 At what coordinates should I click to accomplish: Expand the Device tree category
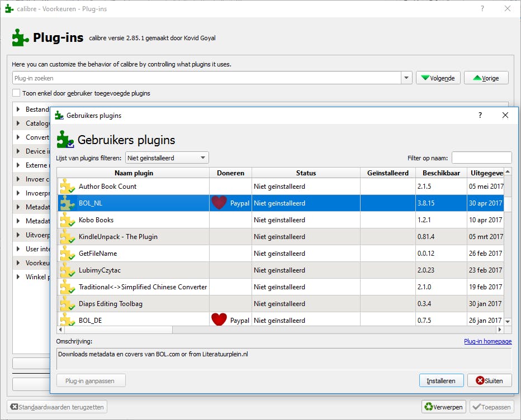point(18,151)
